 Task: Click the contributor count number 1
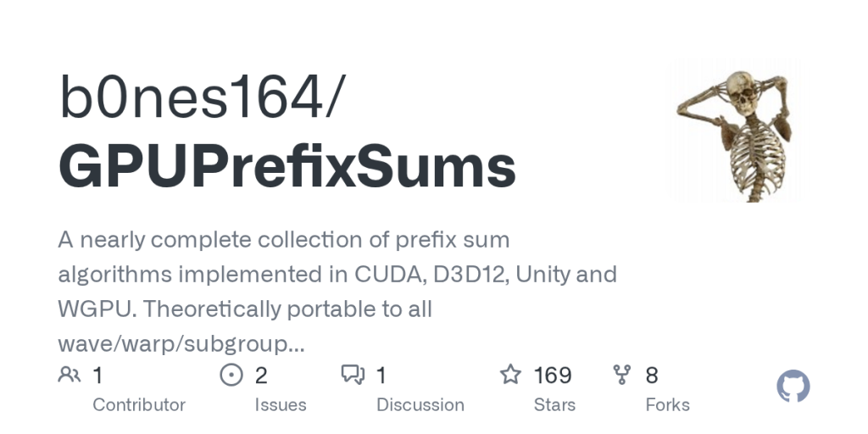click(97, 375)
